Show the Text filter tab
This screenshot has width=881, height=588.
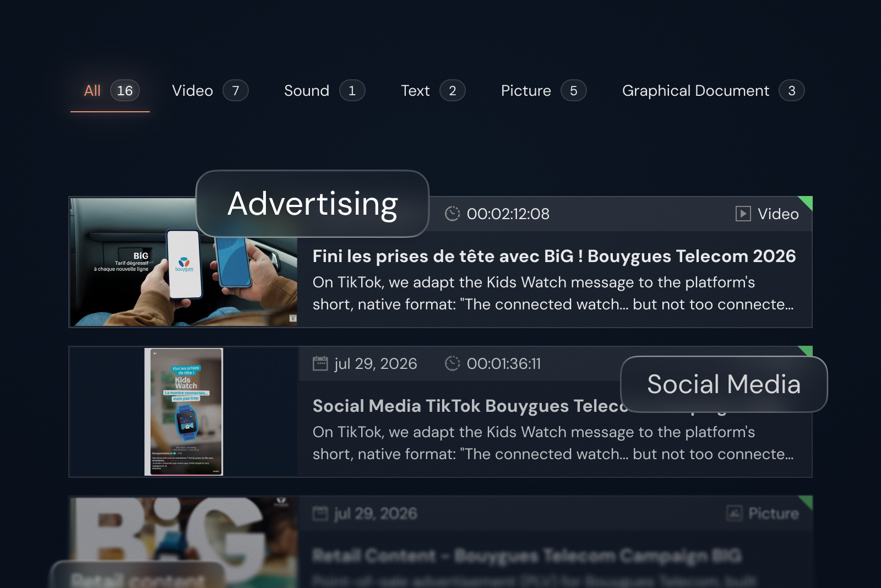click(x=433, y=91)
